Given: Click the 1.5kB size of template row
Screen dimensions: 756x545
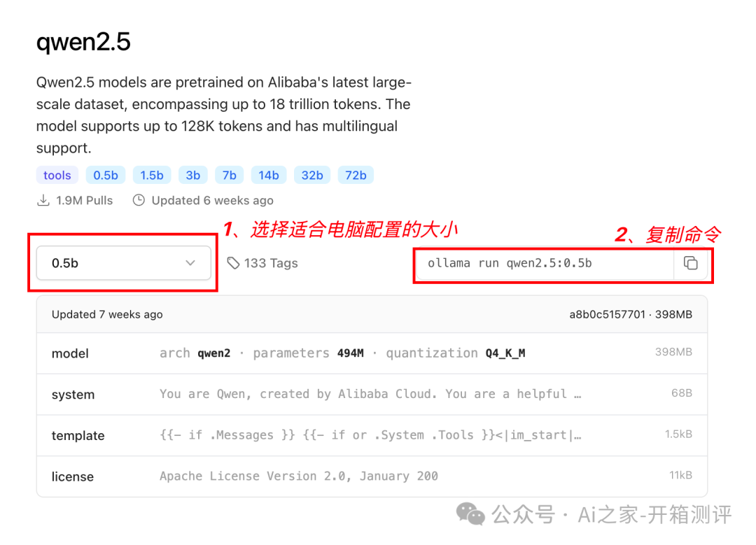Looking at the screenshot, I should pos(679,434).
